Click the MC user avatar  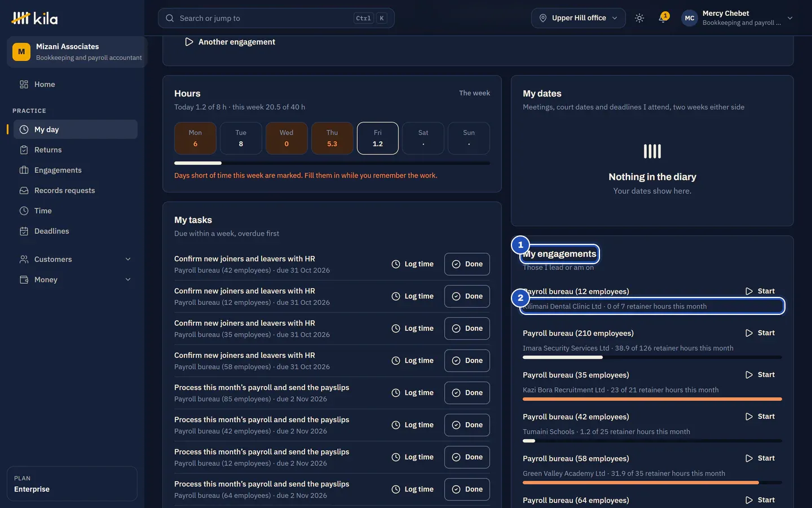click(690, 18)
